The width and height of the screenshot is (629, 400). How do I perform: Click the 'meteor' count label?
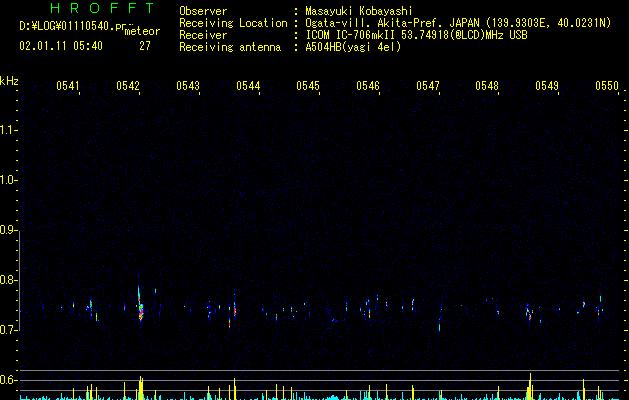(x=142, y=31)
